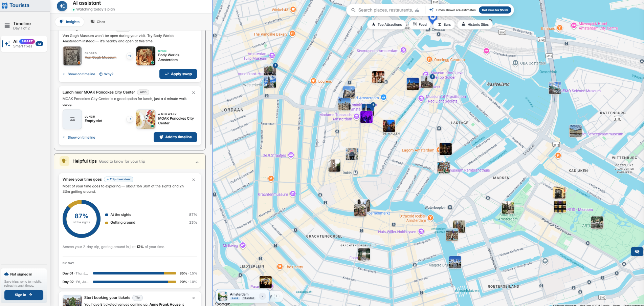Click the 14 smart fixes count badge
This screenshot has width=644, height=306.
[40, 44]
